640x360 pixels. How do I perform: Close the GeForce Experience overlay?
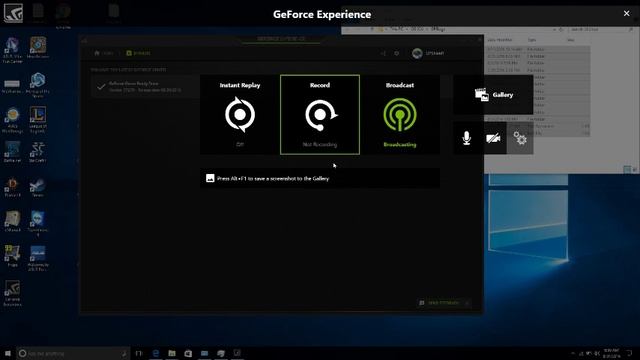tap(627, 13)
